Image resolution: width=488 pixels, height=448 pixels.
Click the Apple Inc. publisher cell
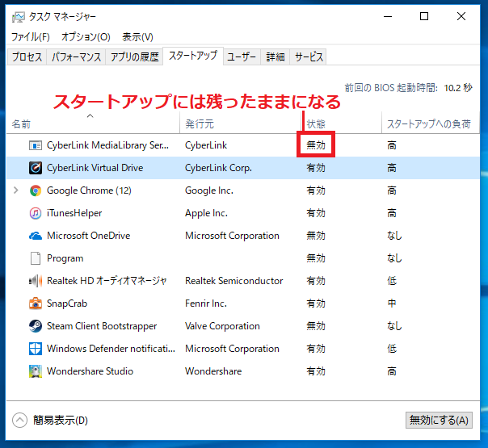(206, 213)
